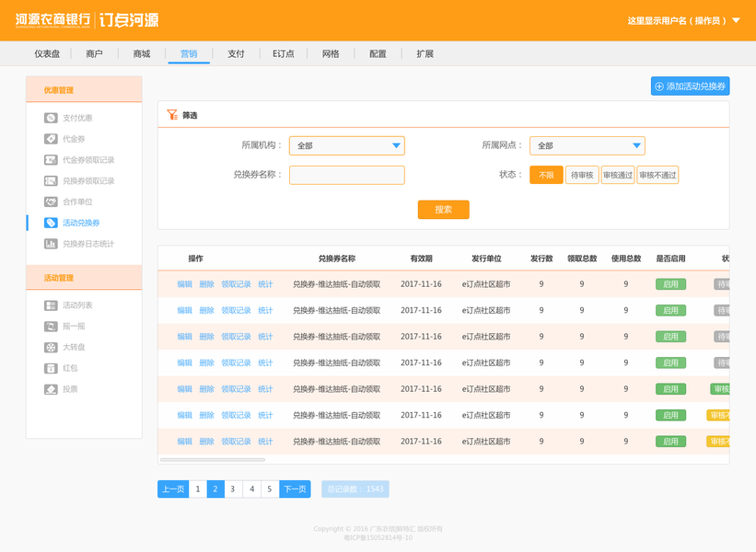Click the 投票 sidebar icon
Image resolution: width=756 pixels, height=552 pixels.
coord(51,389)
